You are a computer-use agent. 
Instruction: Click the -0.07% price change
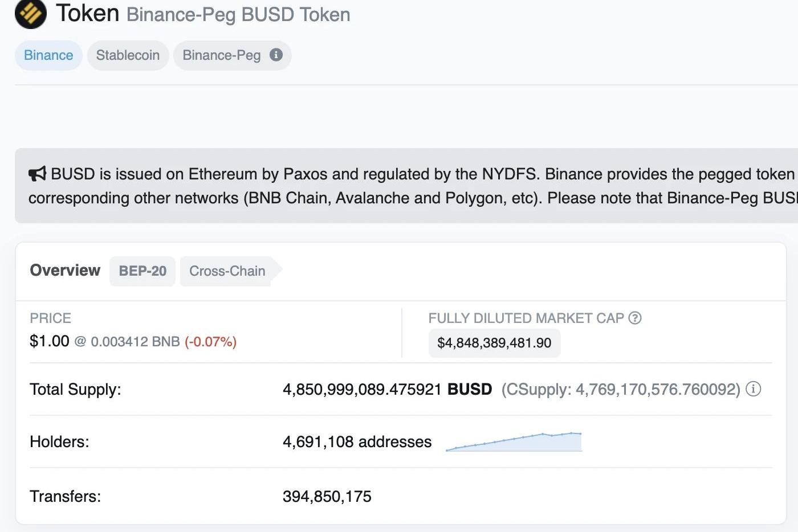(x=210, y=342)
